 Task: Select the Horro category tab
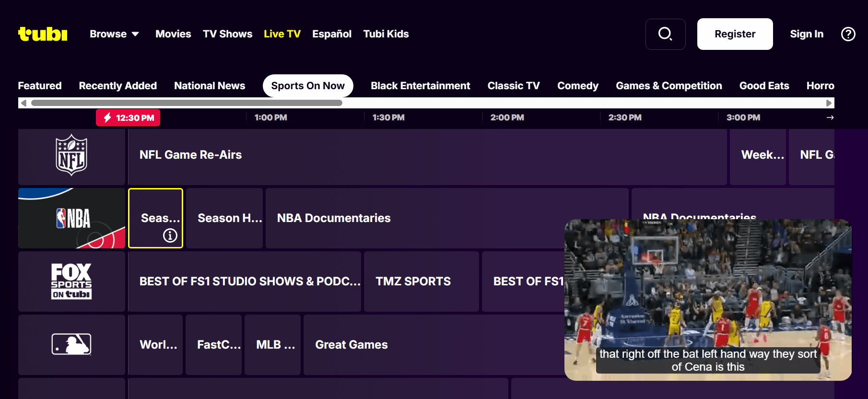(x=820, y=86)
